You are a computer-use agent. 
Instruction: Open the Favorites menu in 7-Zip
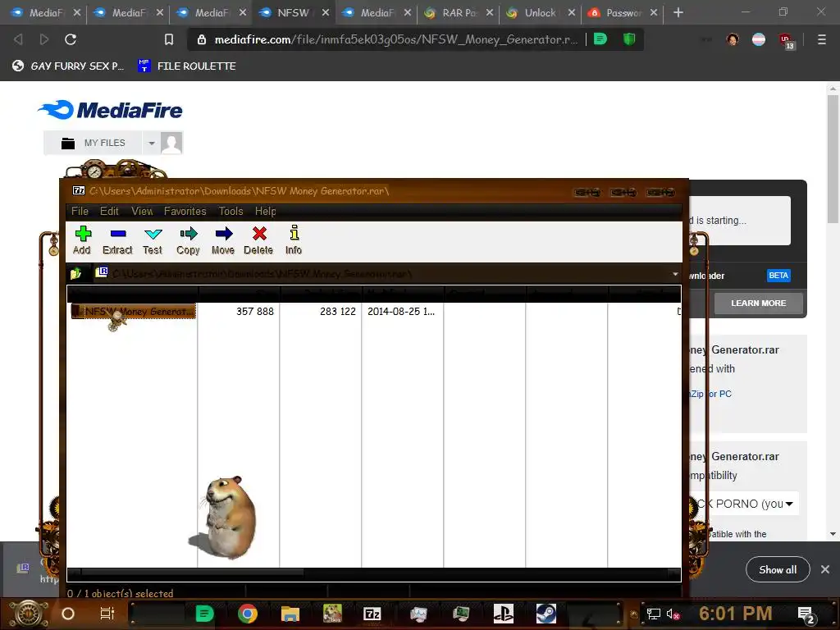(185, 211)
